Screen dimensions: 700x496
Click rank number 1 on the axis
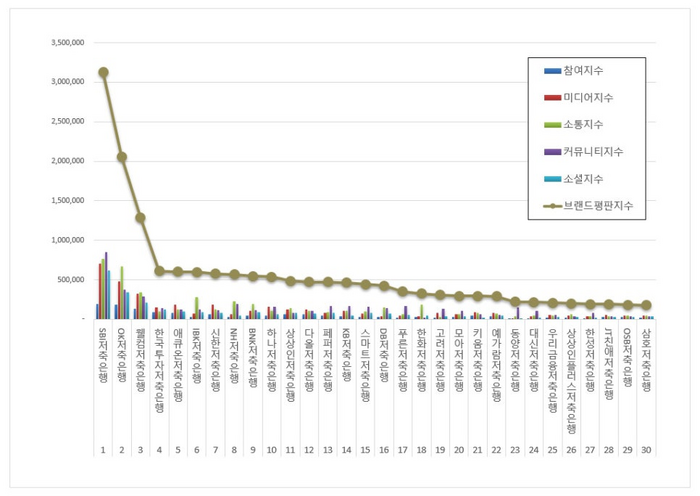coord(103,450)
